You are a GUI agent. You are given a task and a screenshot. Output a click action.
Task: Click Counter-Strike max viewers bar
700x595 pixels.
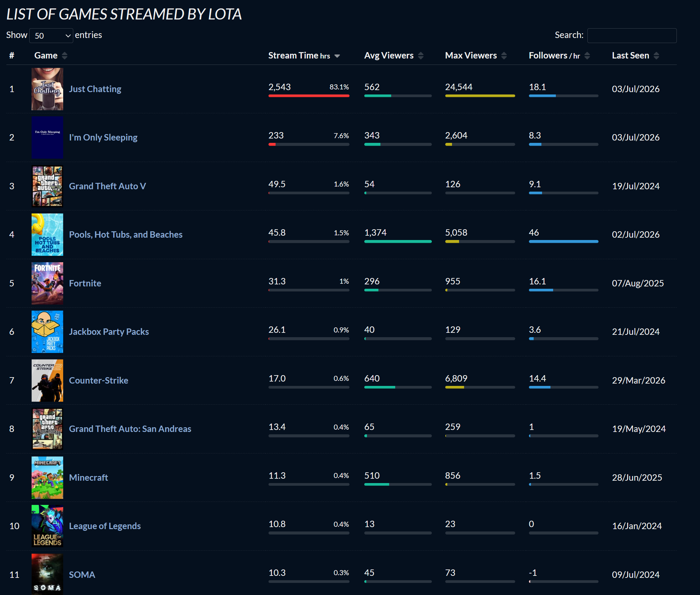(x=480, y=387)
